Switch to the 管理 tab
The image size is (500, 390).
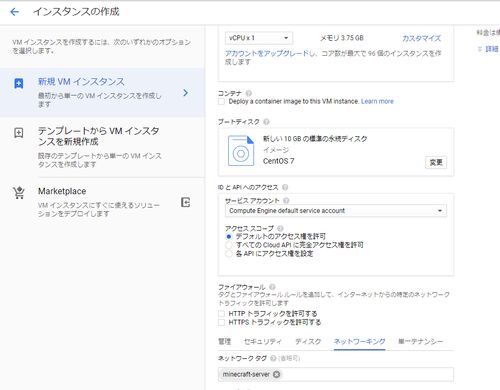coord(225,341)
